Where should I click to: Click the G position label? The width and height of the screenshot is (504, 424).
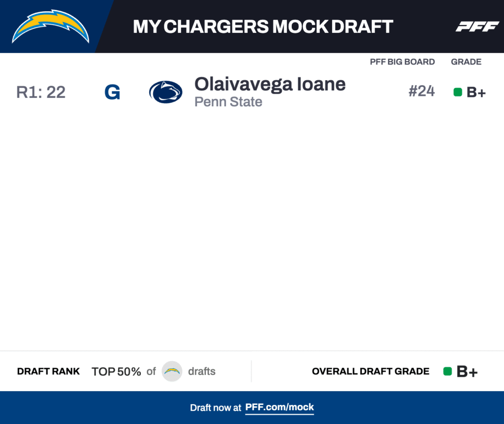[112, 92]
